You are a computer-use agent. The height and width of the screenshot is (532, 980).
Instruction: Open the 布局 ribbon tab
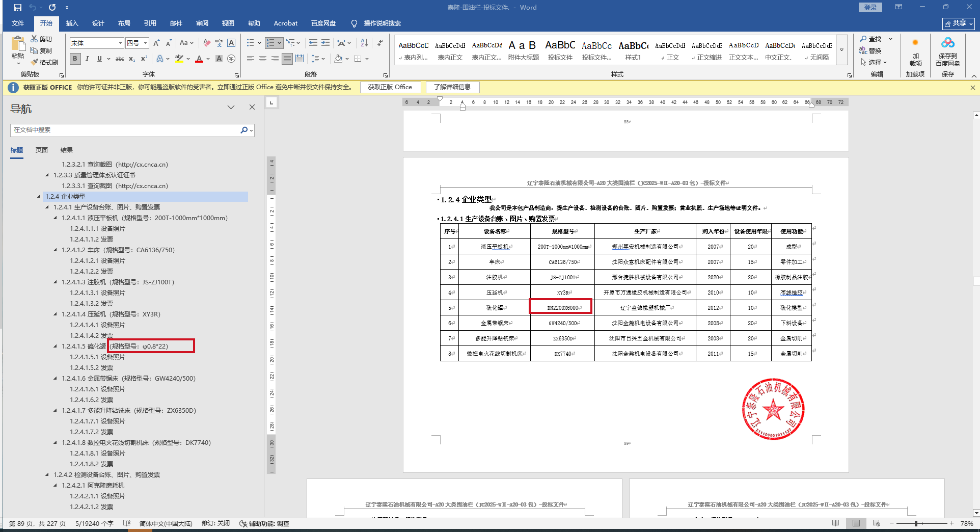pos(124,23)
